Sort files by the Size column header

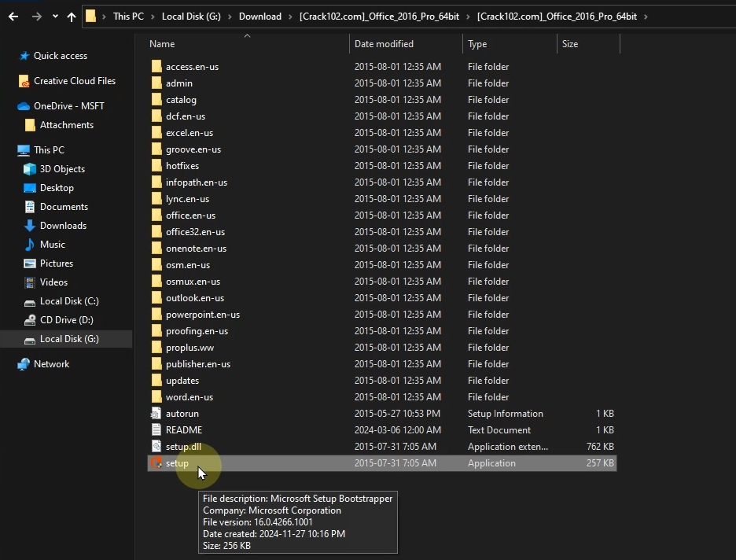[x=570, y=44]
